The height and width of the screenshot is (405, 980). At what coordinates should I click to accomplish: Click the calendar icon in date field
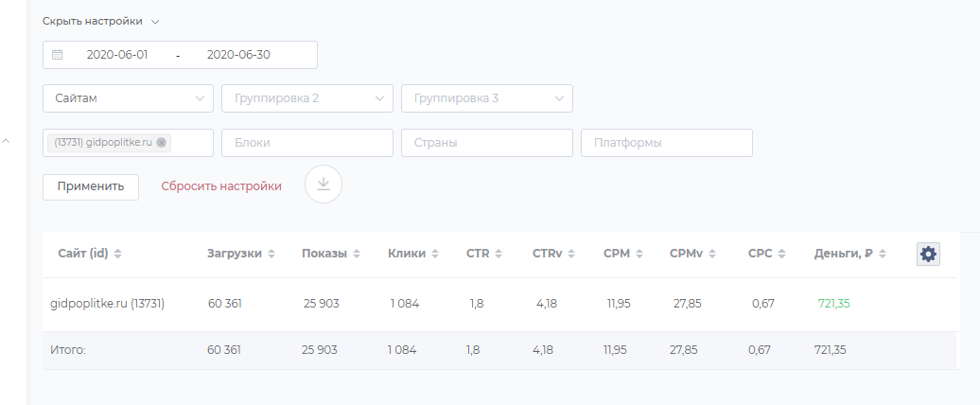click(x=58, y=55)
